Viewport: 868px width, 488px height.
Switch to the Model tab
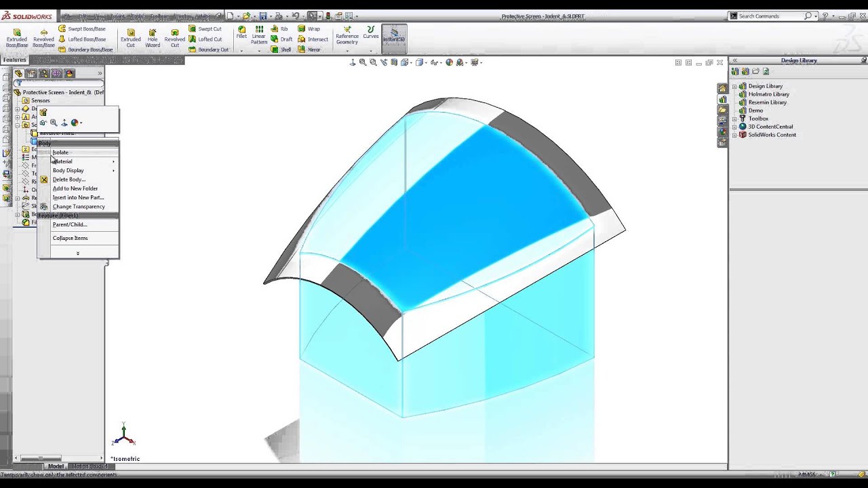click(x=56, y=466)
